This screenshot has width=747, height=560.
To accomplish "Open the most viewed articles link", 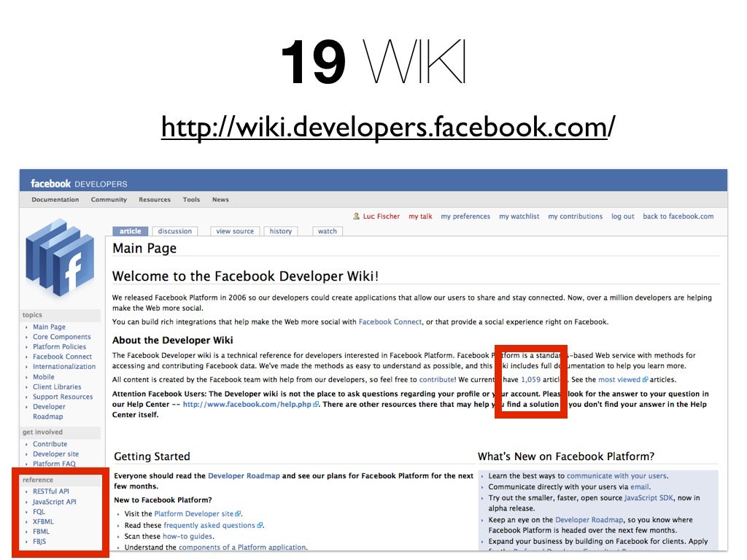I will pyautogui.click(x=623, y=379).
